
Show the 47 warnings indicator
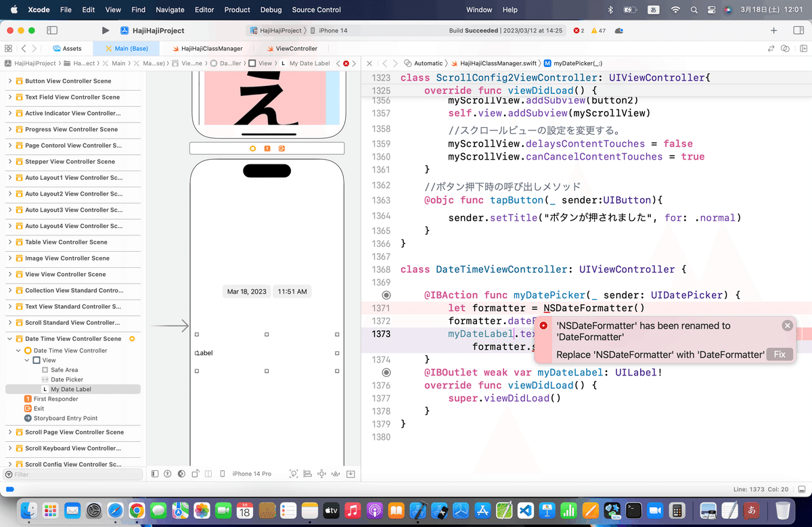(598, 30)
